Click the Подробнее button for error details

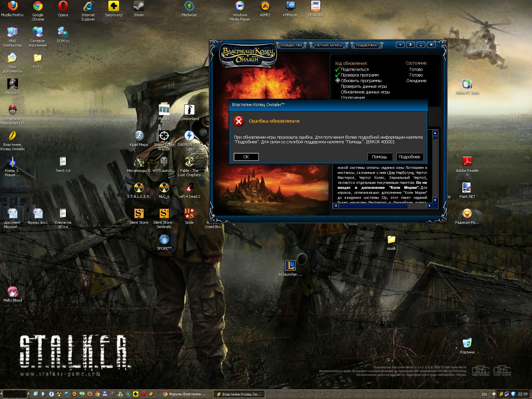pyautogui.click(x=409, y=157)
